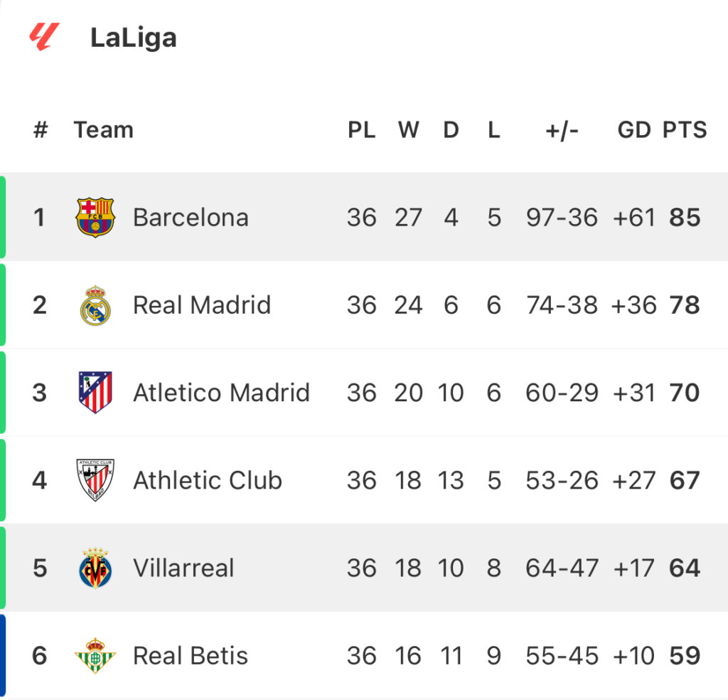Select the Atletico Madrid team name
Viewport: 728px width, 700px height.
[x=222, y=393]
